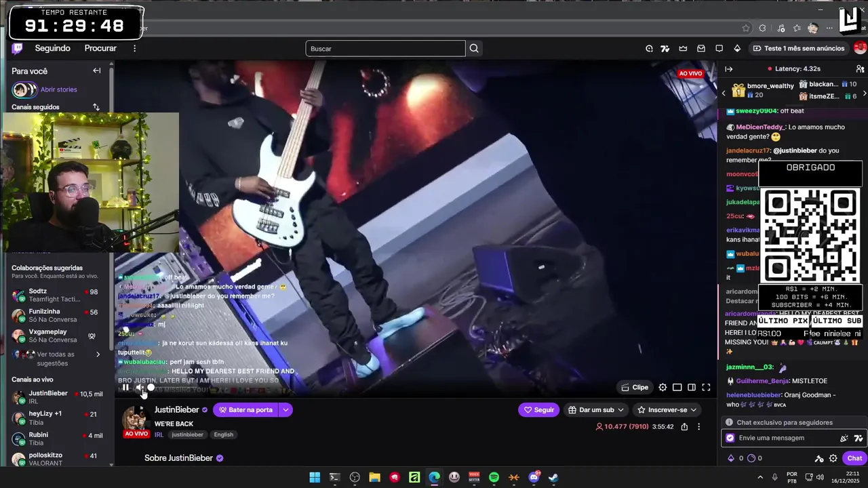Open the whispers speech-bubble icon
Image resolution: width=868 pixels, height=488 pixels.
(x=719, y=48)
